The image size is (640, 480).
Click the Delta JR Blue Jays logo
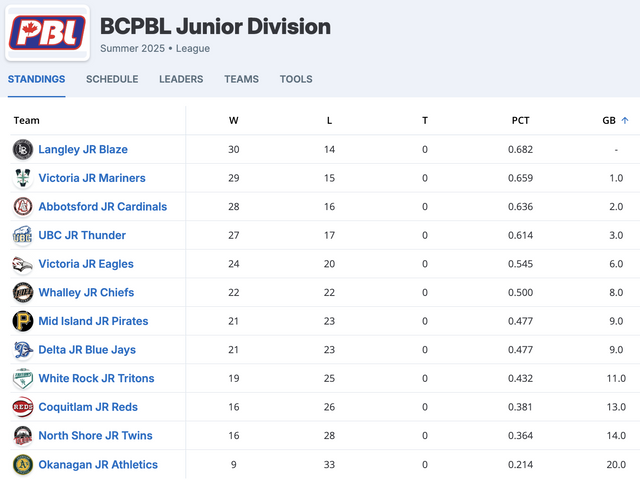pos(22,350)
